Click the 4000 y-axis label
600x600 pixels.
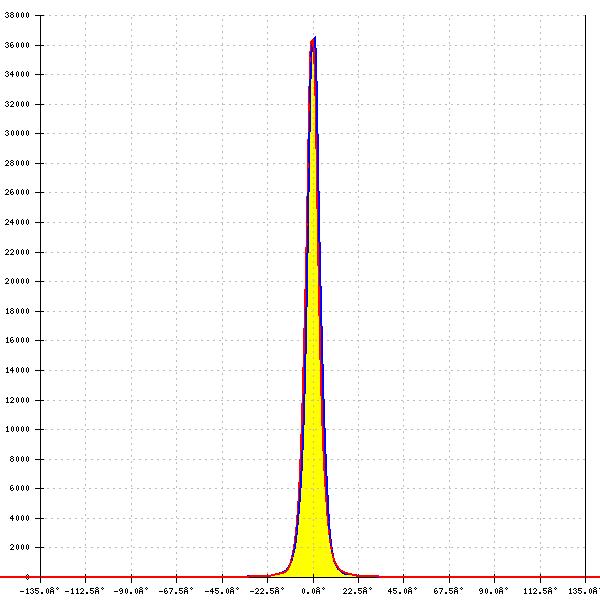point(20,518)
